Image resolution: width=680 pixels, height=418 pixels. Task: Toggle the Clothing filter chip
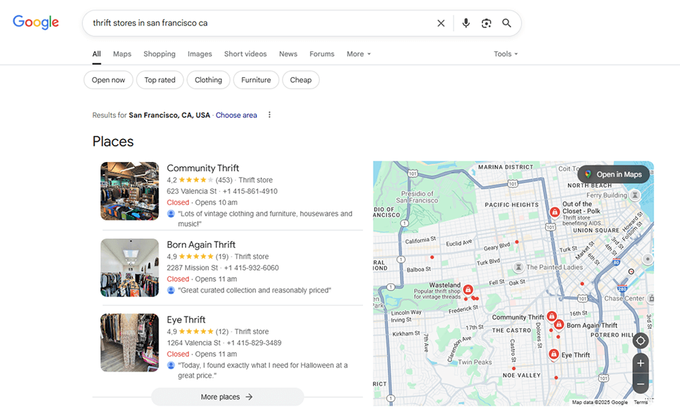[208, 80]
